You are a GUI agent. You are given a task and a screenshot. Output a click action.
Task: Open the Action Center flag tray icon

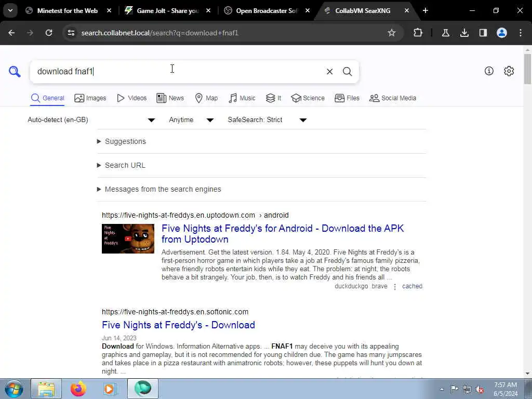click(454, 389)
